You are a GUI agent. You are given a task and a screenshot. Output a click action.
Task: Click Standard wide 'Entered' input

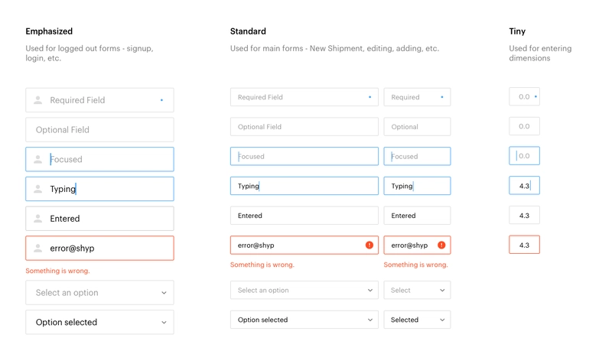tap(304, 216)
